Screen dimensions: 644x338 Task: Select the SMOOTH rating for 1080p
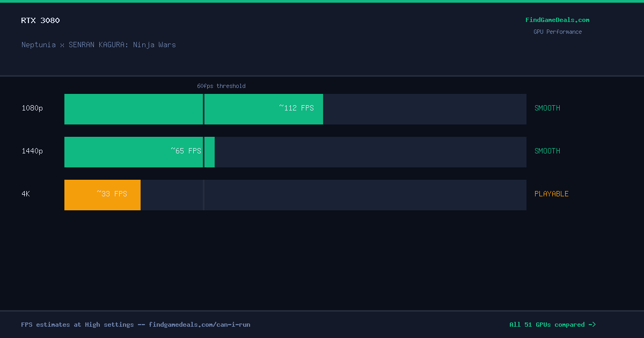(547, 108)
